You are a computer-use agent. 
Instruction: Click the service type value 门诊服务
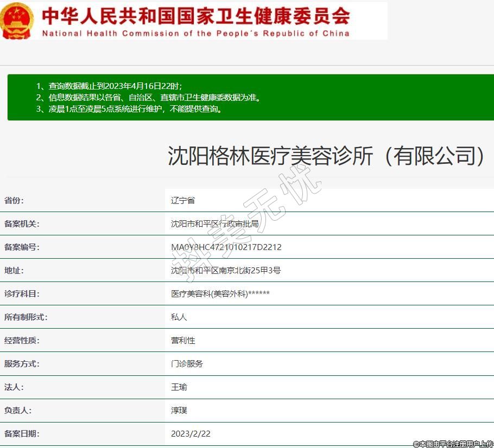187,363
